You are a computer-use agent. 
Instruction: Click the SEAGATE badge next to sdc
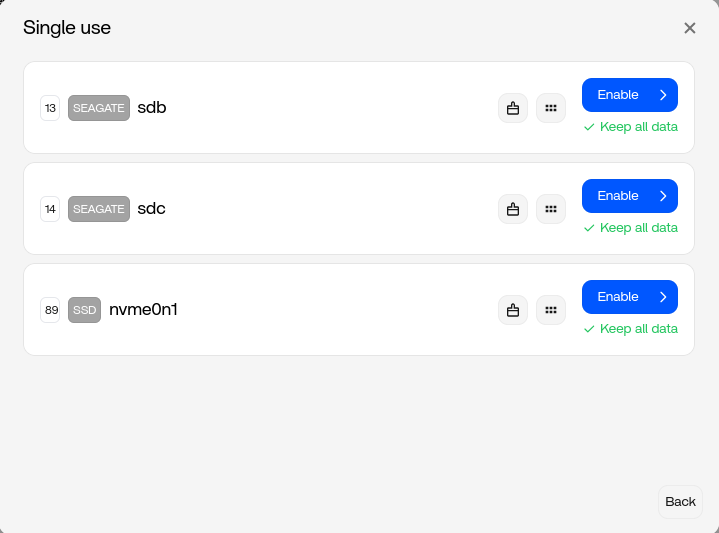[x=99, y=209]
